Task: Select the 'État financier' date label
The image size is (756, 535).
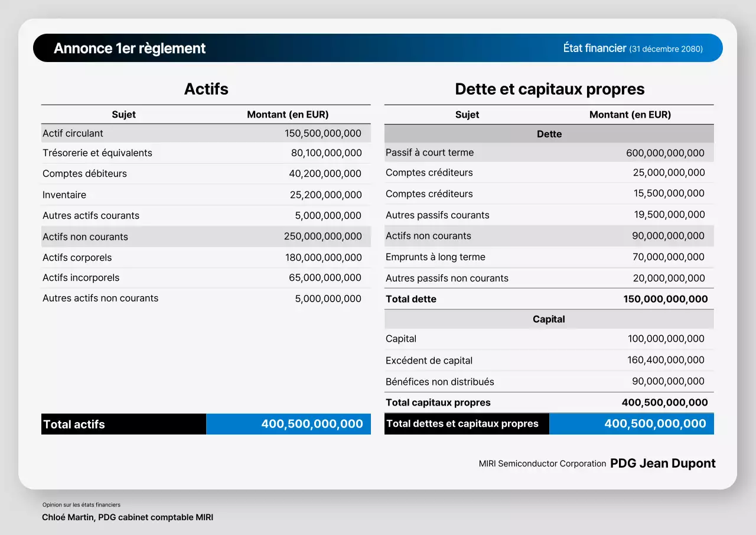Action: pos(633,48)
